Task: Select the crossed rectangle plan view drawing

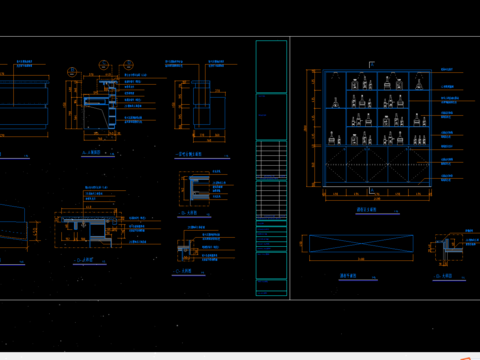Action: point(361,244)
